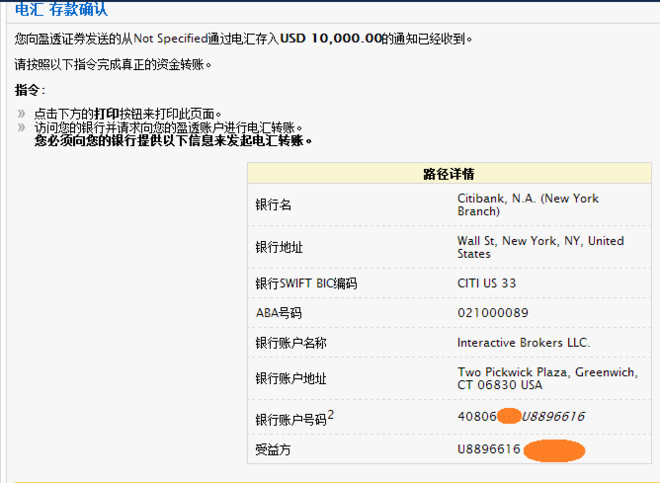Click the ABA号码 row label
The image size is (660, 483).
pyautogui.click(x=279, y=313)
